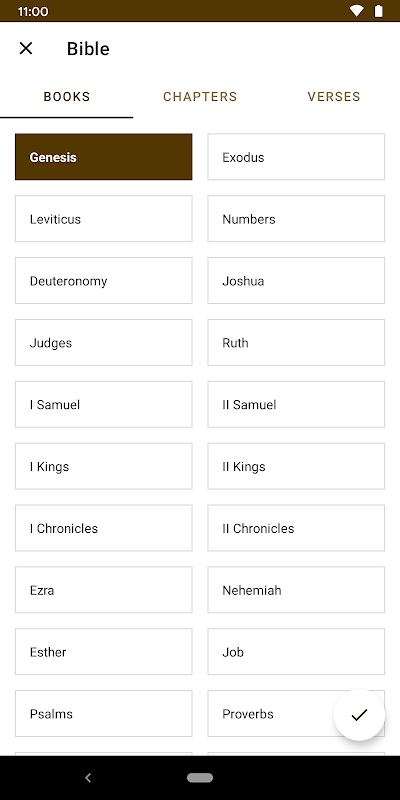Tap the Android back navigation arrow

pyautogui.click(x=88, y=778)
